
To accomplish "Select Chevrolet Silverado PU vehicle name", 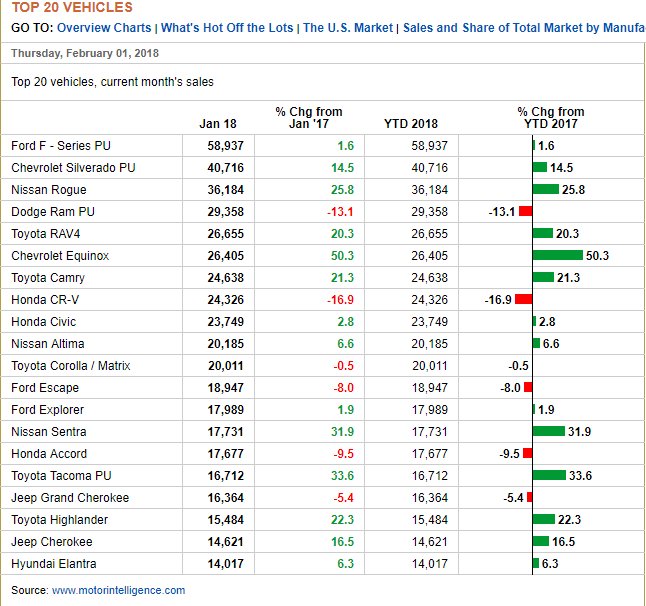I will coord(73,168).
